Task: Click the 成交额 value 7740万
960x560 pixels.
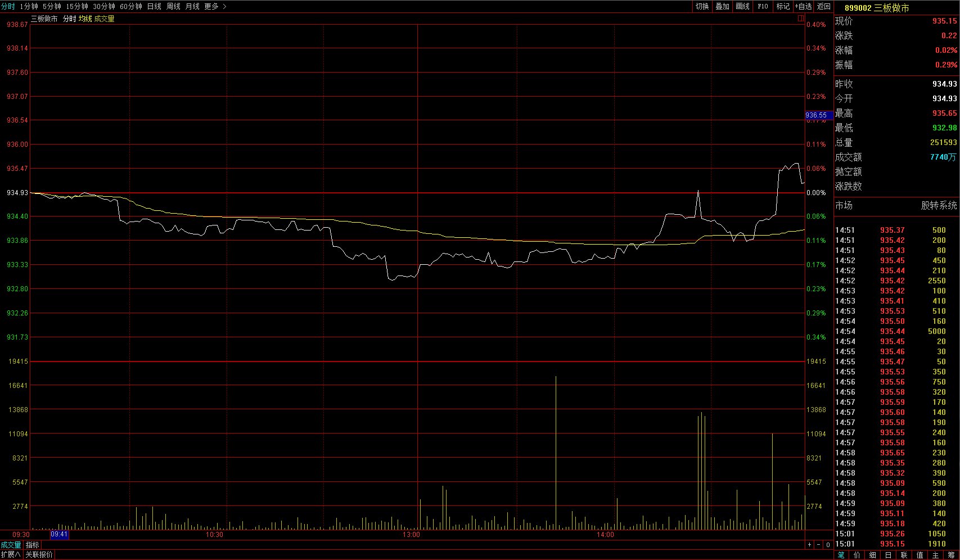Action: pos(943,157)
